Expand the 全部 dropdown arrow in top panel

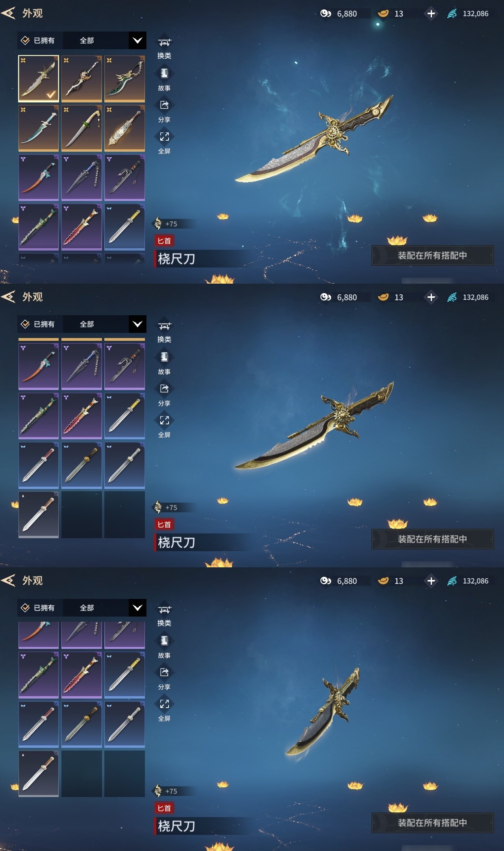point(137,41)
